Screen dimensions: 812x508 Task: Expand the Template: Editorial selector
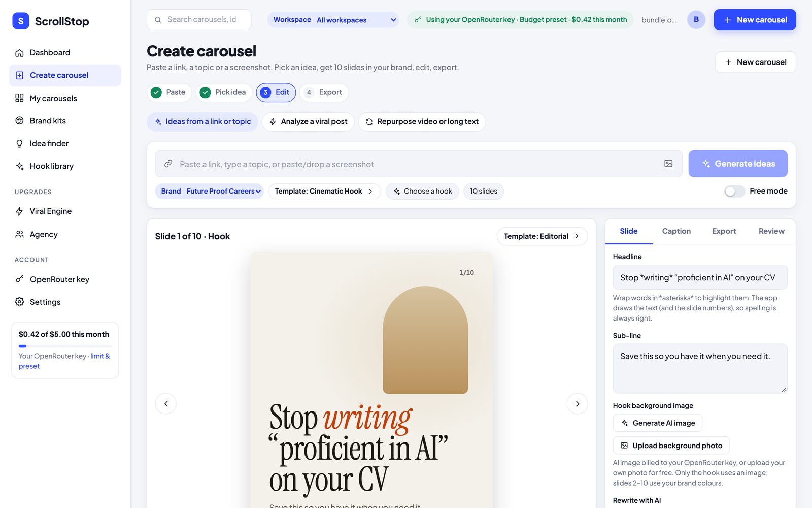[542, 236]
